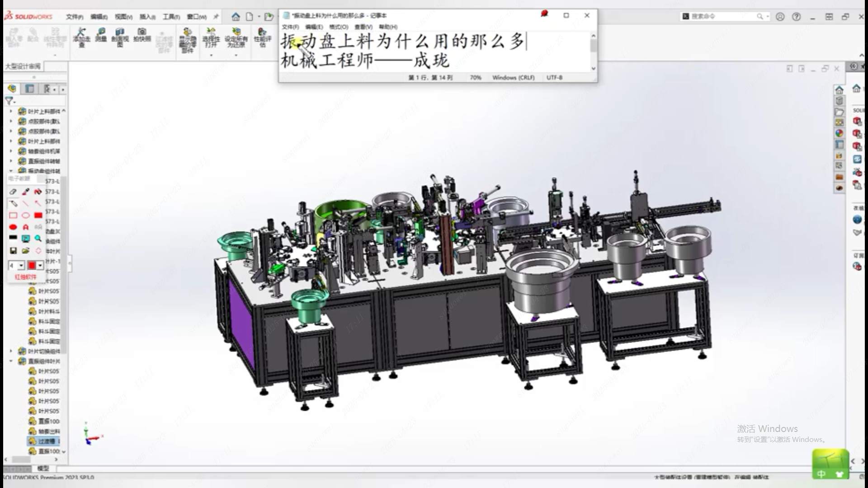The image size is (868, 488).
Task: Click the screen capture monitor icon in palette
Action: pyautogui.click(x=26, y=239)
